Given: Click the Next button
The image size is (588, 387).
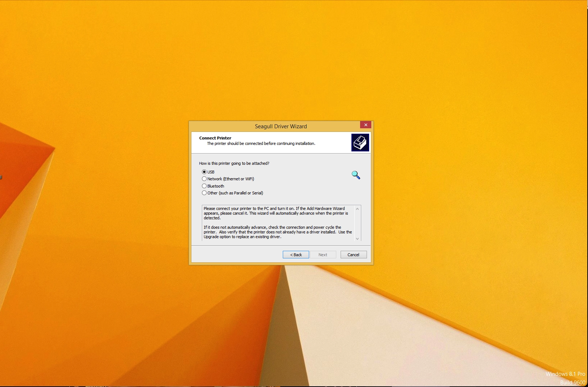Looking at the screenshot, I should point(323,255).
